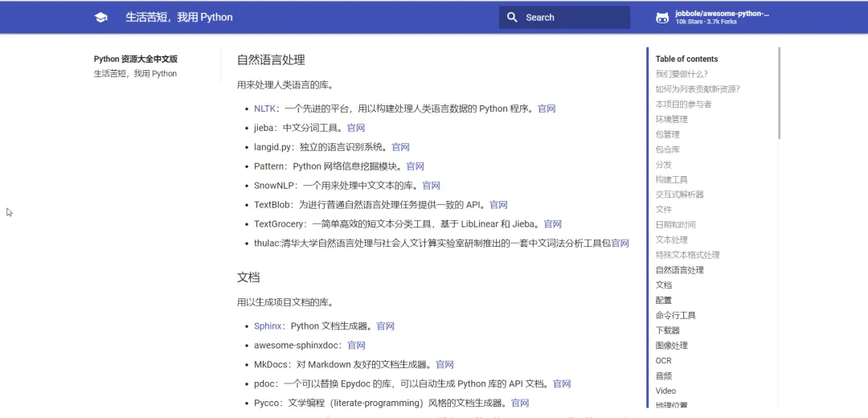Click the search magnifier icon

[513, 17]
